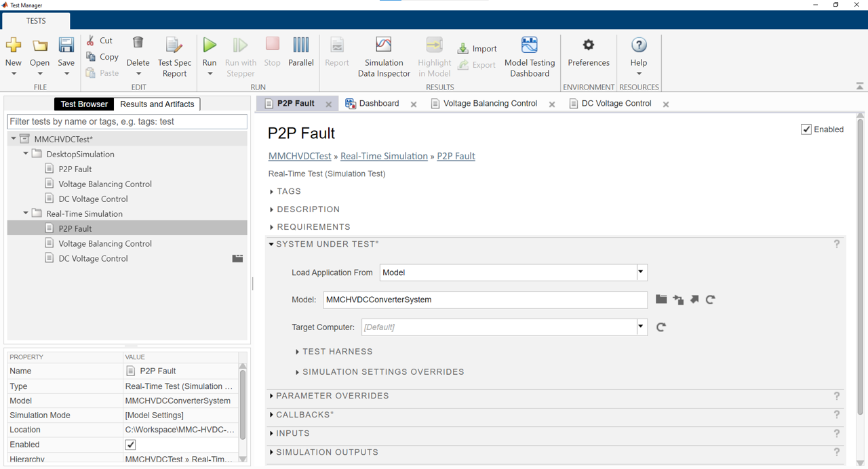Use current model icon next to Model field
Image resolution: width=868 pixels, height=469 pixels.
point(678,300)
